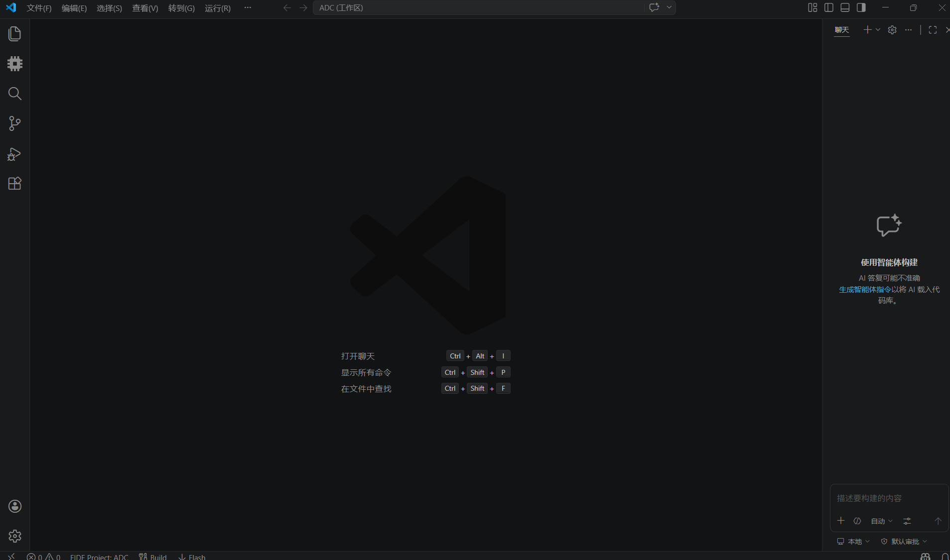Click Build in the status bar
The height and width of the screenshot is (560, 950).
[153, 557]
